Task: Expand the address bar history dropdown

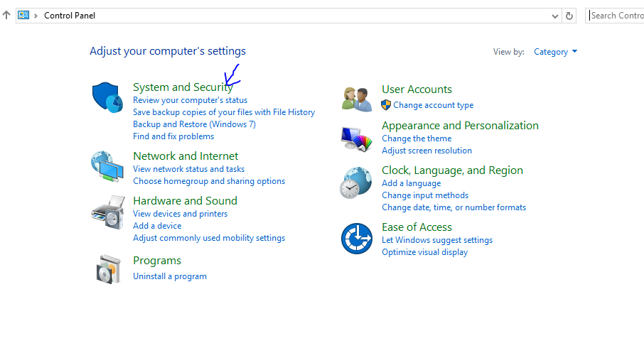Action: [x=555, y=16]
